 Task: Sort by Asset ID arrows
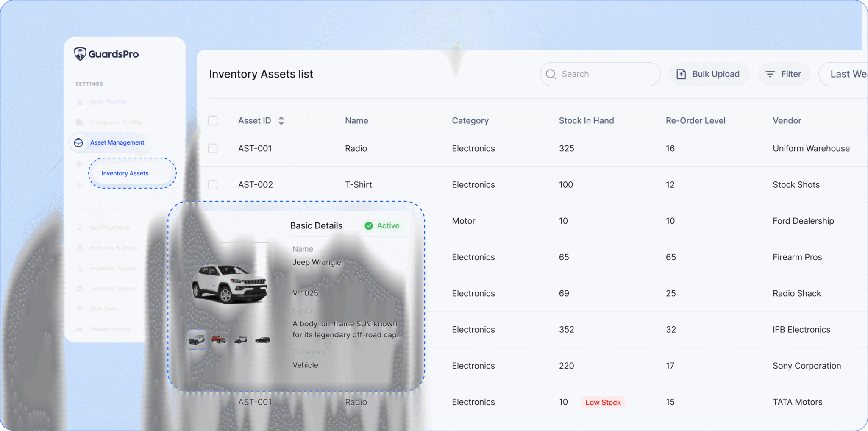[281, 121]
